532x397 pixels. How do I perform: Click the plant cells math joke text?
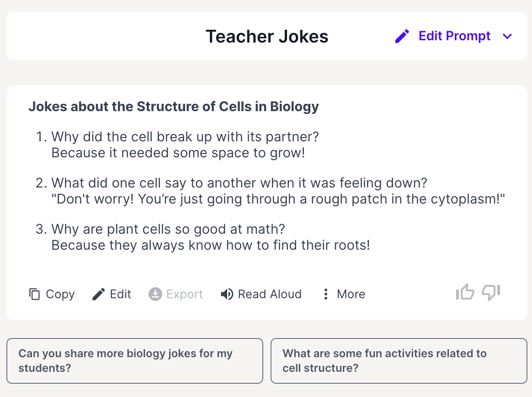pyautogui.click(x=210, y=237)
